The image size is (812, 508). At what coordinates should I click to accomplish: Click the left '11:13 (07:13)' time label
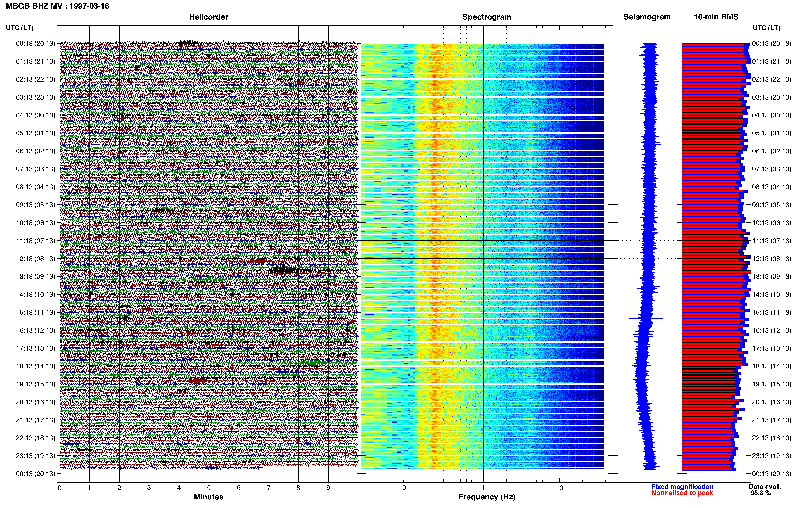click(35, 240)
